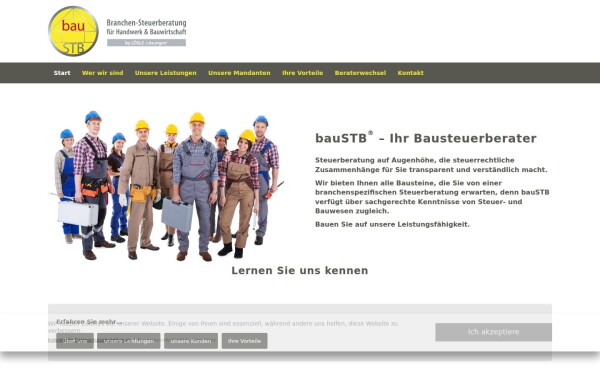Click paragraph starting Steuerberatung auf Augenhöhe
Screen dimensions: 600x375
pyautogui.click(x=431, y=165)
